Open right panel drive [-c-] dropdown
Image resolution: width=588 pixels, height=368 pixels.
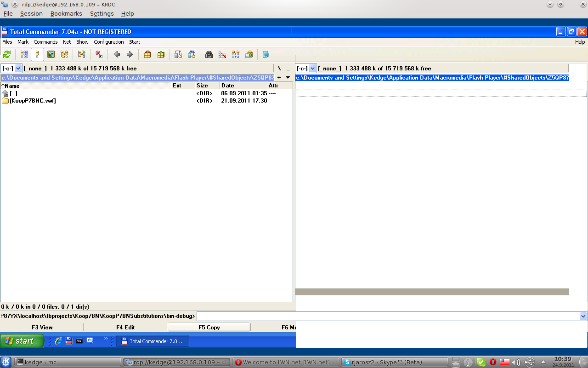[x=313, y=69]
